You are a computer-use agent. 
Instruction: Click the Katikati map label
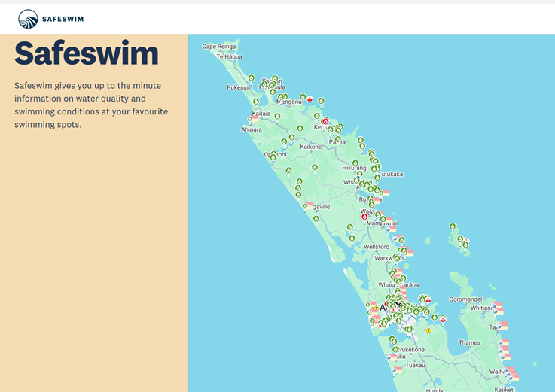coord(505,390)
